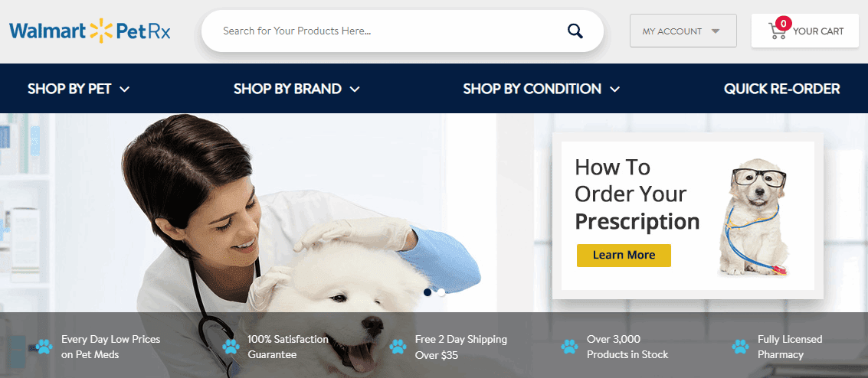Click paw icon beside Fully Licensed Pharmacy
This screenshot has width=868, height=378.
click(x=740, y=347)
